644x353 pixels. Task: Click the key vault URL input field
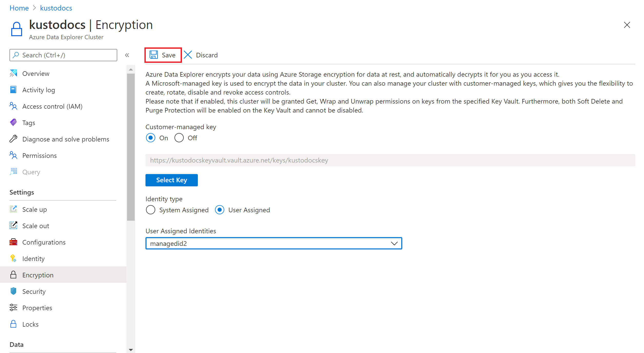390,160
